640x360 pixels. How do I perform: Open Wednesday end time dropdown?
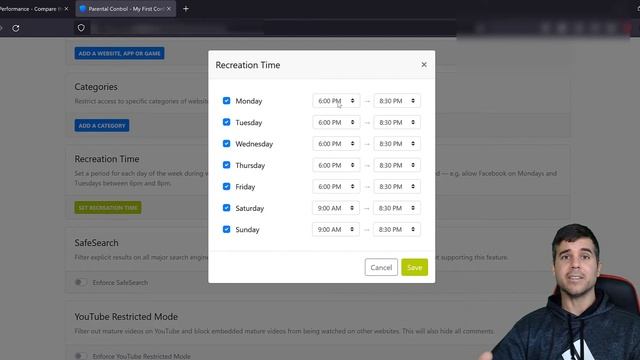pyautogui.click(x=397, y=144)
